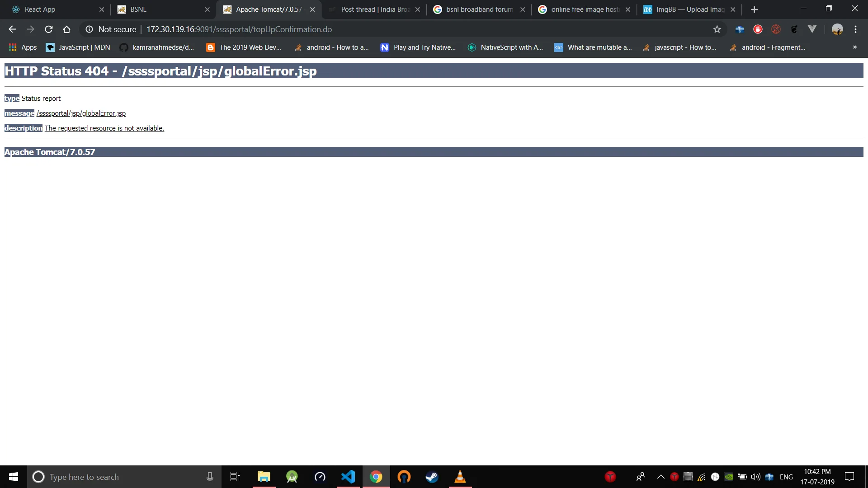Open the volume slider from tray
This screenshot has width=868, height=488.
tap(756, 477)
